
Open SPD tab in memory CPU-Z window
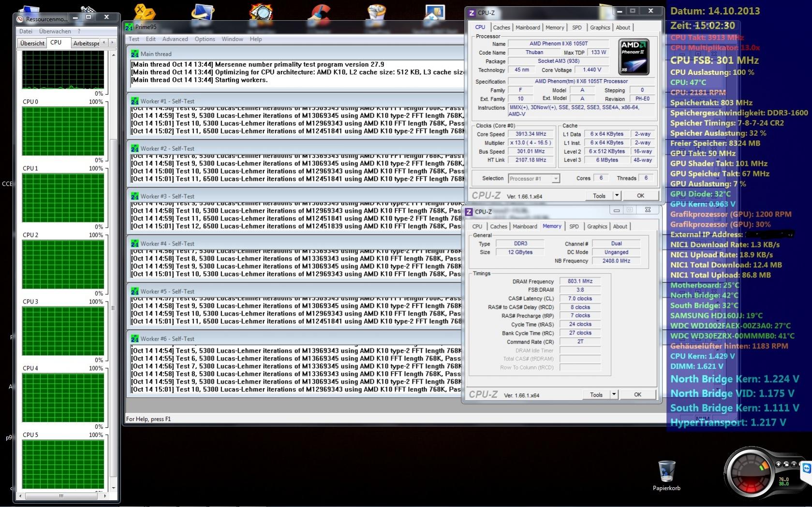574,226
